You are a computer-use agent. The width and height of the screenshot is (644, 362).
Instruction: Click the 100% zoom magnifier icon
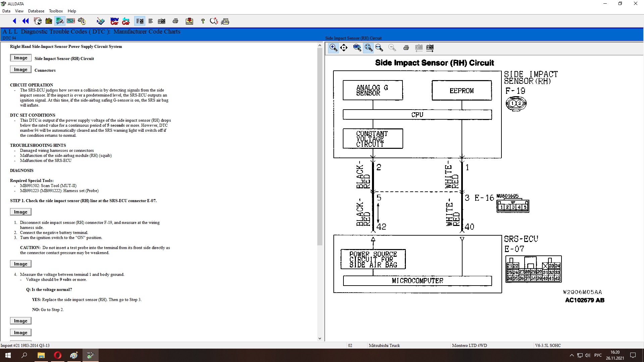[357, 48]
